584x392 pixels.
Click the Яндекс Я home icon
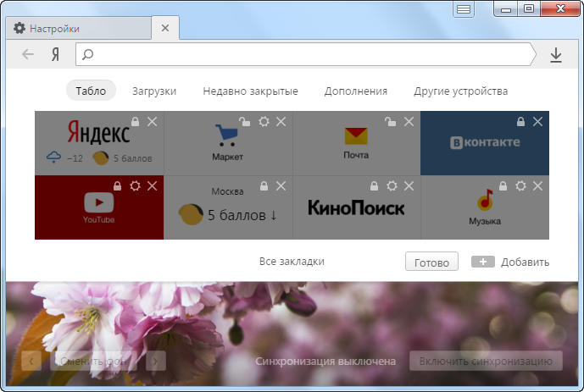click(55, 55)
